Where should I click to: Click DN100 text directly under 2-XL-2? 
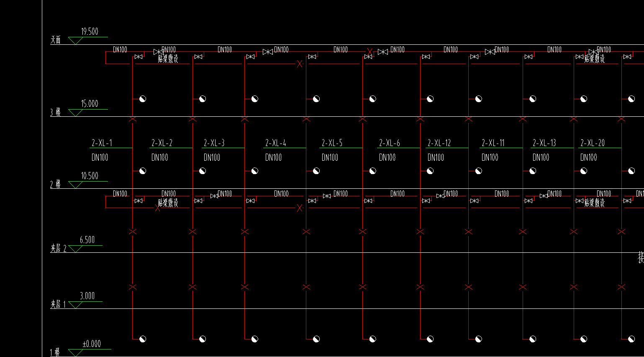[160, 157]
